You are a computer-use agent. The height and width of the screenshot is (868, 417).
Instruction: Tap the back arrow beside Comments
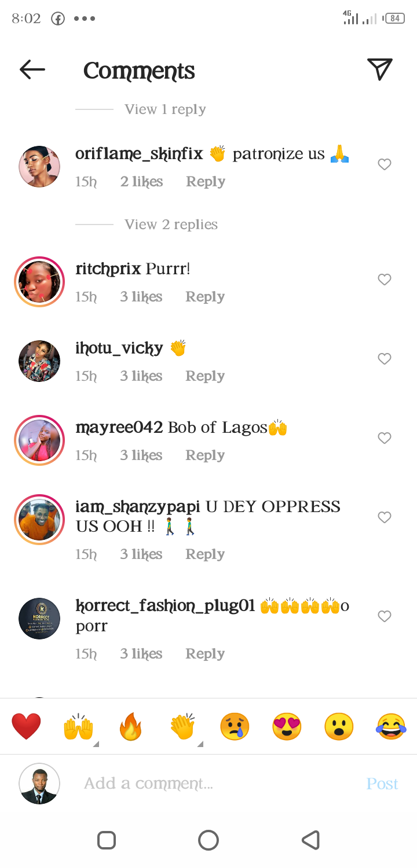pos(32,70)
